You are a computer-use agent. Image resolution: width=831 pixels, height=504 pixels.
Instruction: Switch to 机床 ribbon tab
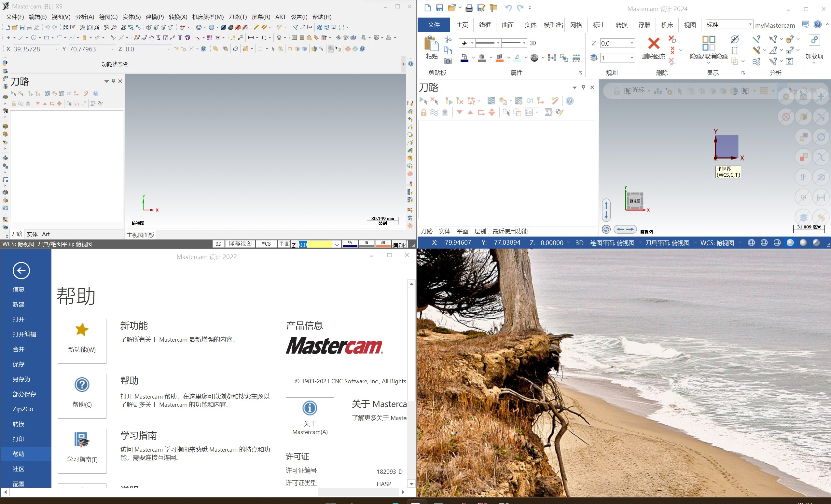[667, 25]
